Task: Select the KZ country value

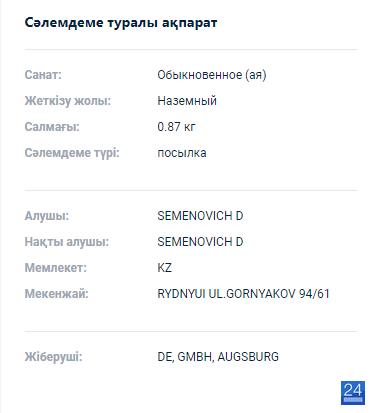Action: coord(165,268)
